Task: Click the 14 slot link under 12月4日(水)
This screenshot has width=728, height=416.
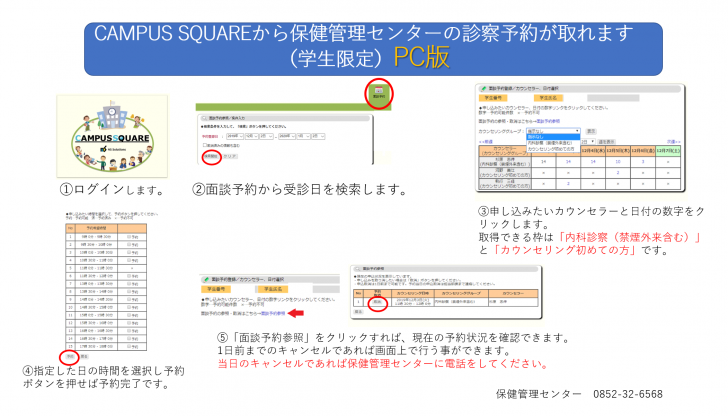Action: [593, 162]
